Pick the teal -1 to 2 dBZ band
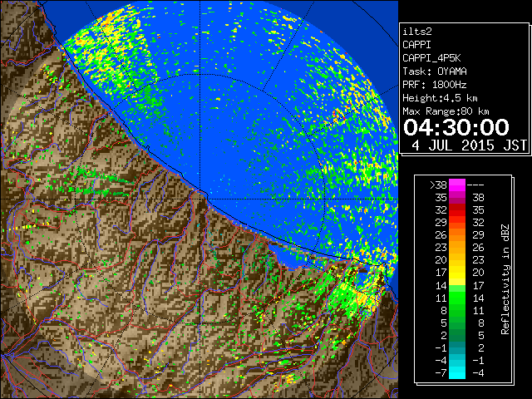 (x=457, y=347)
